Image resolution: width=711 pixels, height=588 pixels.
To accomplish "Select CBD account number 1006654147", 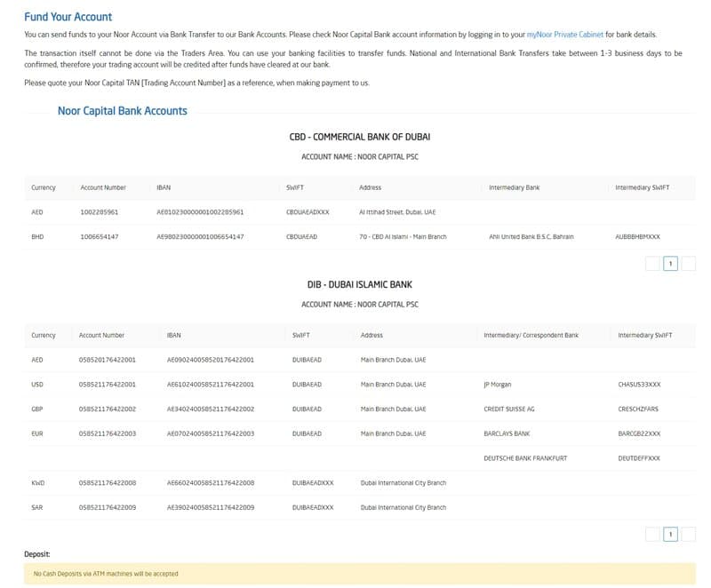I will [100, 236].
